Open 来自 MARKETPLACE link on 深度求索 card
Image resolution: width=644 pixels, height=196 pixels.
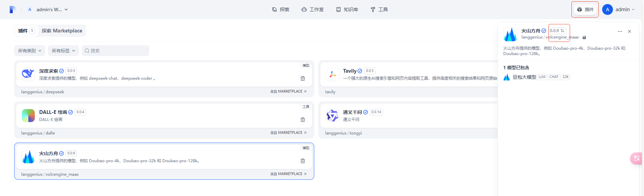click(288, 92)
